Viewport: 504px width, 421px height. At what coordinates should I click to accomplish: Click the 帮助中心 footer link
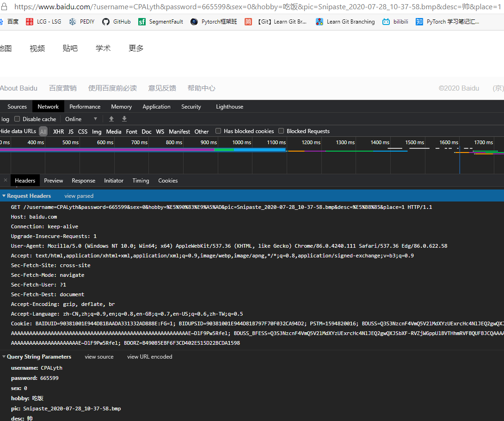coord(202,88)
